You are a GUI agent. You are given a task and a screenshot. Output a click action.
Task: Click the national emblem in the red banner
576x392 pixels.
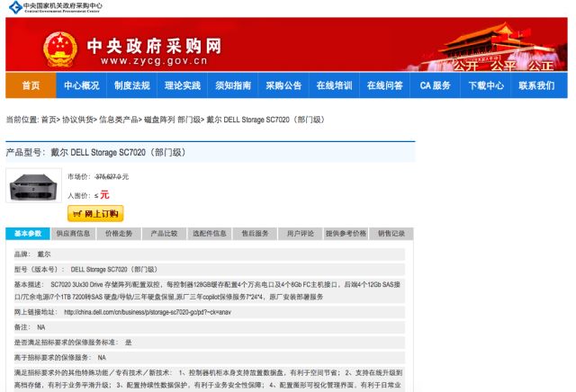click(60, 49)
